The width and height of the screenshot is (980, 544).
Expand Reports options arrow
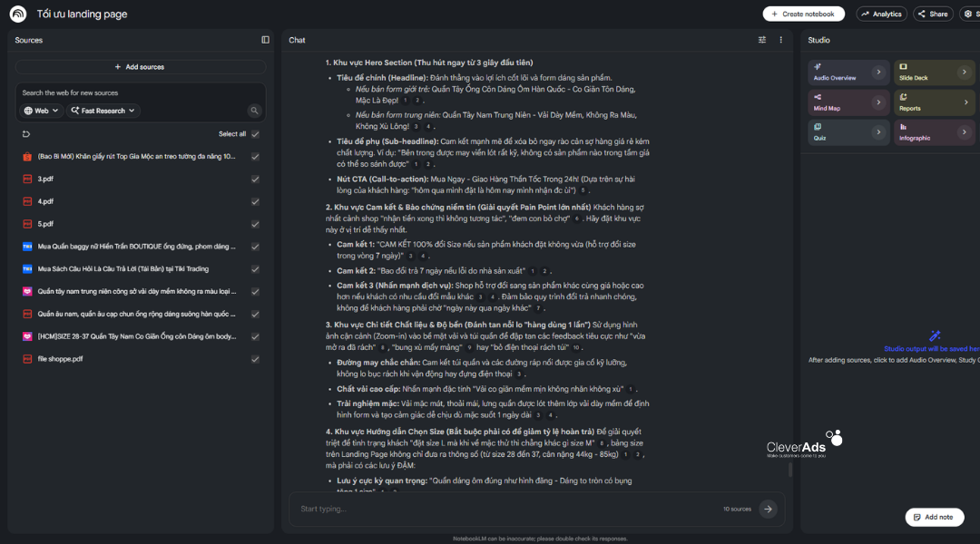[x=965, y=102]
